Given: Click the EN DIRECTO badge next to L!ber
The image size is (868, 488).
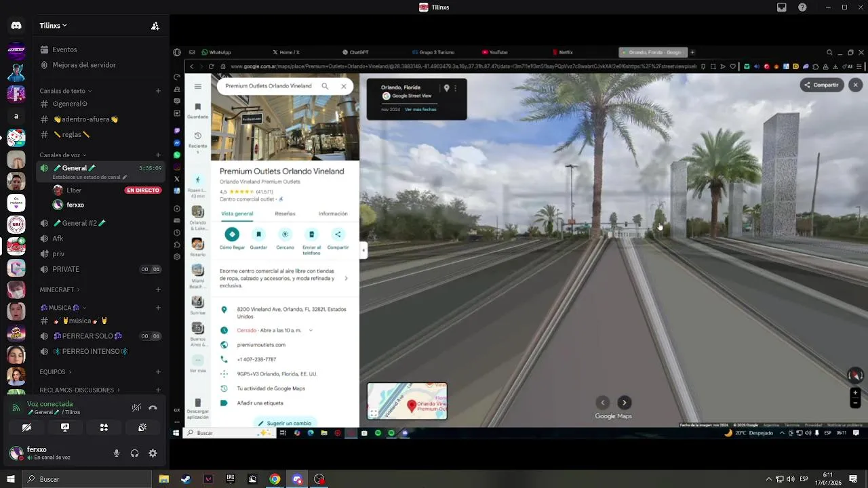Looking at the screenshot, I should coord(142,190).
